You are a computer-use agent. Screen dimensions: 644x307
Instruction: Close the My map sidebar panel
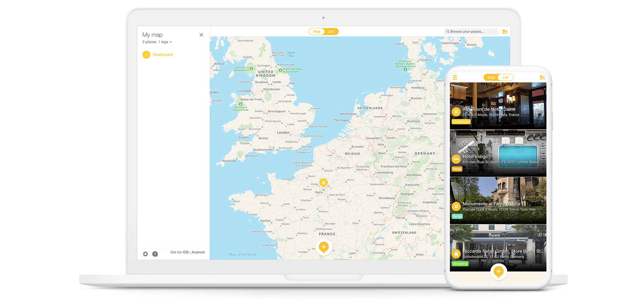click(201, 35)
